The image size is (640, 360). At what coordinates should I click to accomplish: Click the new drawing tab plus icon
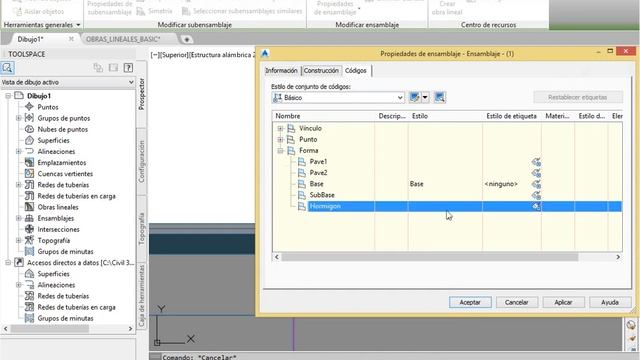coord(187,40)
